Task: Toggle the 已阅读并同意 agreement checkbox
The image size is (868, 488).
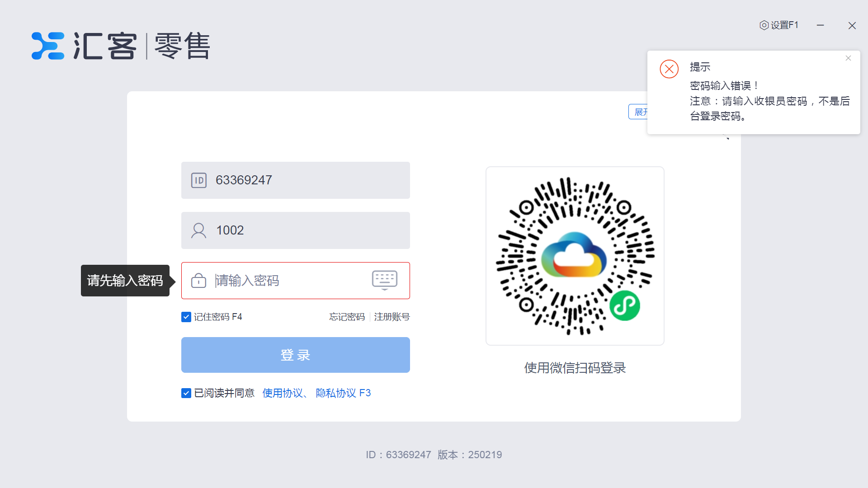Action: tap(186, 393)
